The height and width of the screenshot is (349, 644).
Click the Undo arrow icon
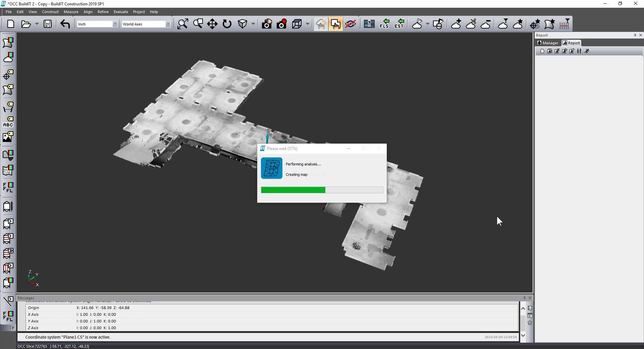(65, 24)
